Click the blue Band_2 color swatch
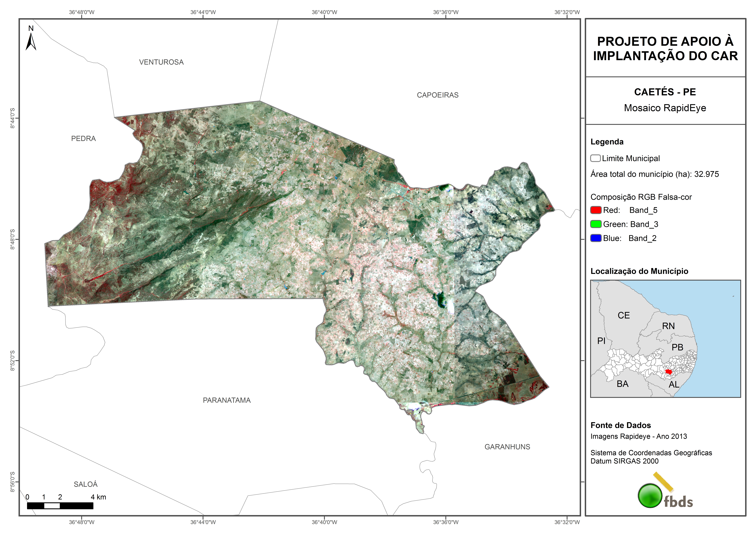This screenshot has width=756, height=534. 596,238
